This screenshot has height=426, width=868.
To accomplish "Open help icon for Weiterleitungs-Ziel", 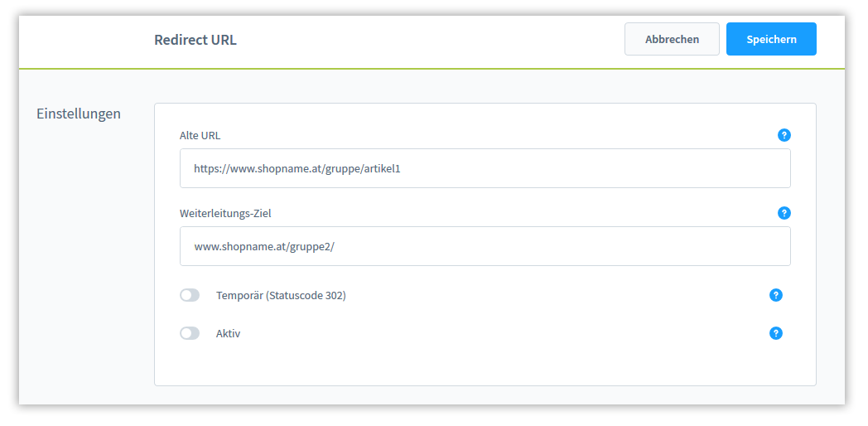I will tap(784, 213).
